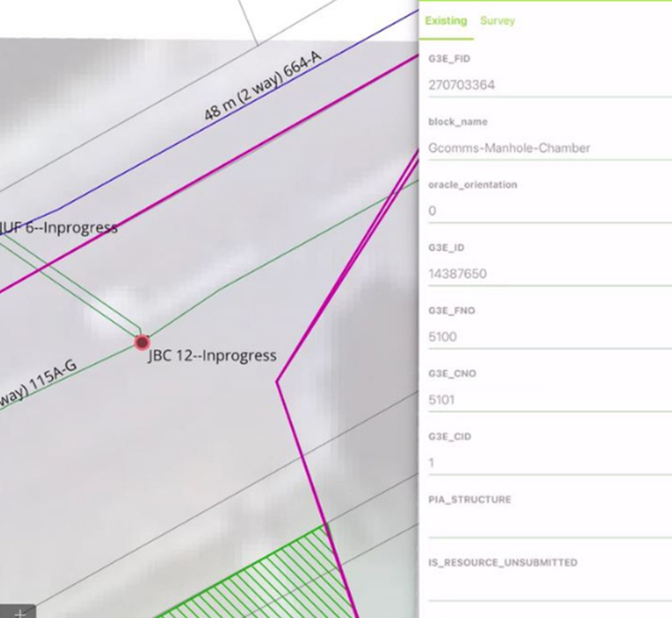
Task: Click the G3E_FID field value 270703364
Action: 543,85
